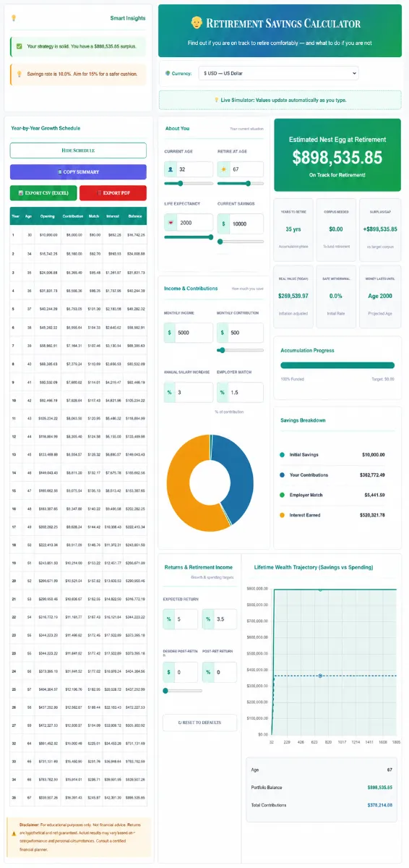Click the green Employer Match legend dot
This screenshot has width=409, height=868.
(x=282, y=495)
